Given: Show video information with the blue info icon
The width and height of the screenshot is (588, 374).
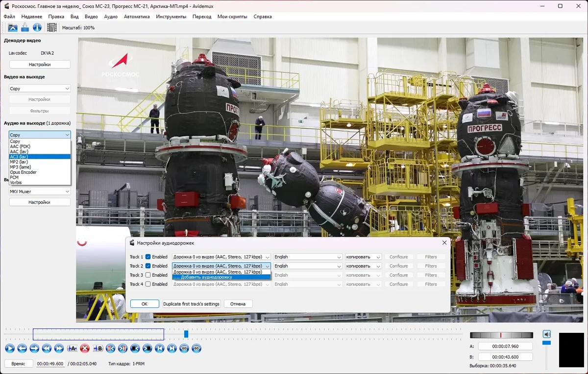Looking at the screenshot, I should coord(37,27).
